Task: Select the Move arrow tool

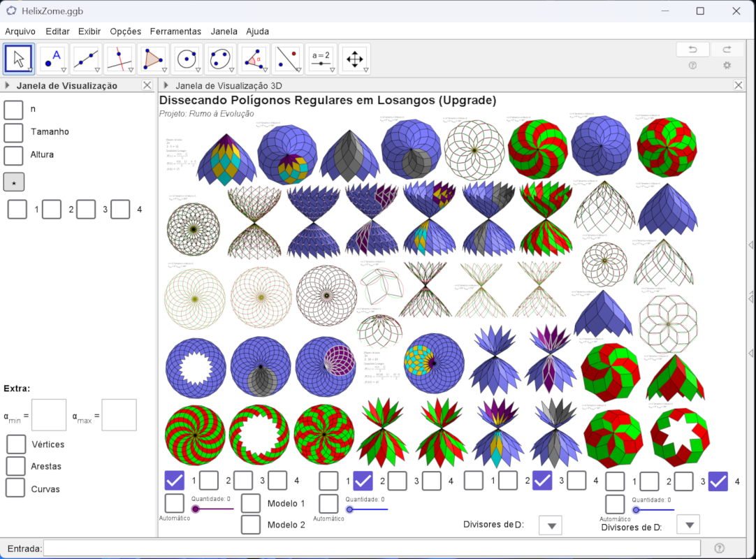Action: [19, 59]
